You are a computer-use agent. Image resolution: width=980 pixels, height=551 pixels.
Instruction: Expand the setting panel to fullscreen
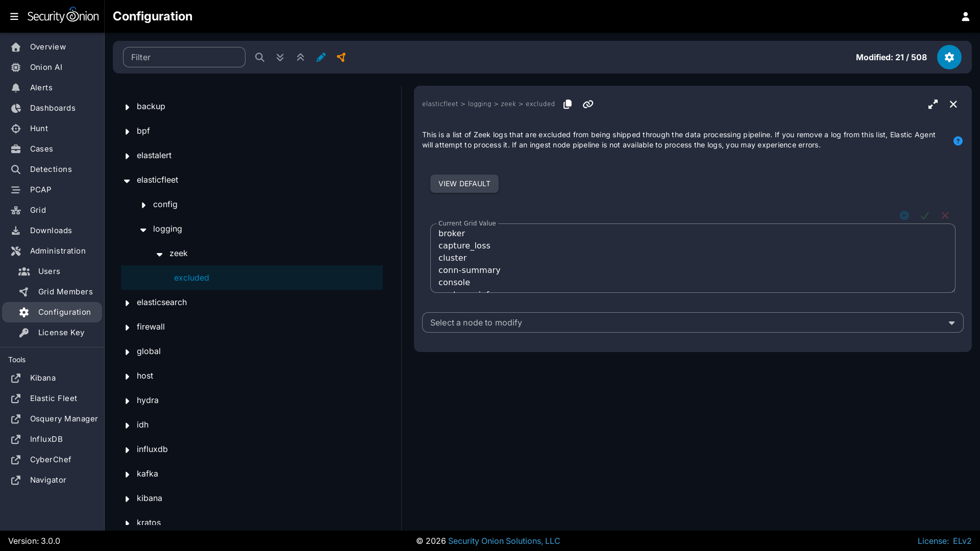(x=933, y=104)
